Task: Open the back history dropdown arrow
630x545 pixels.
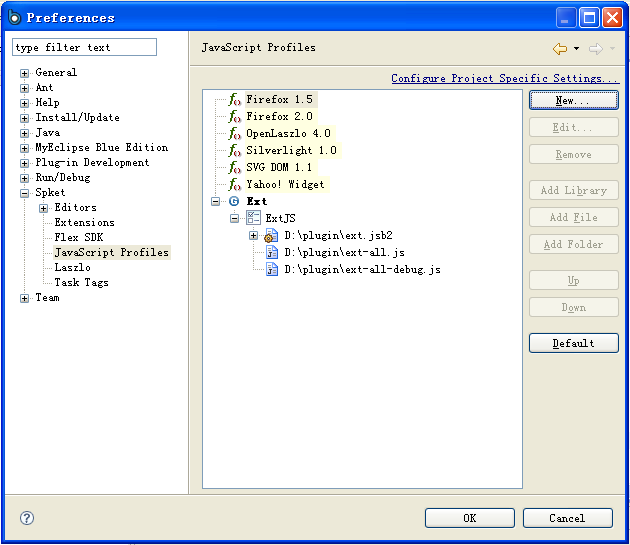Action: 577,49
